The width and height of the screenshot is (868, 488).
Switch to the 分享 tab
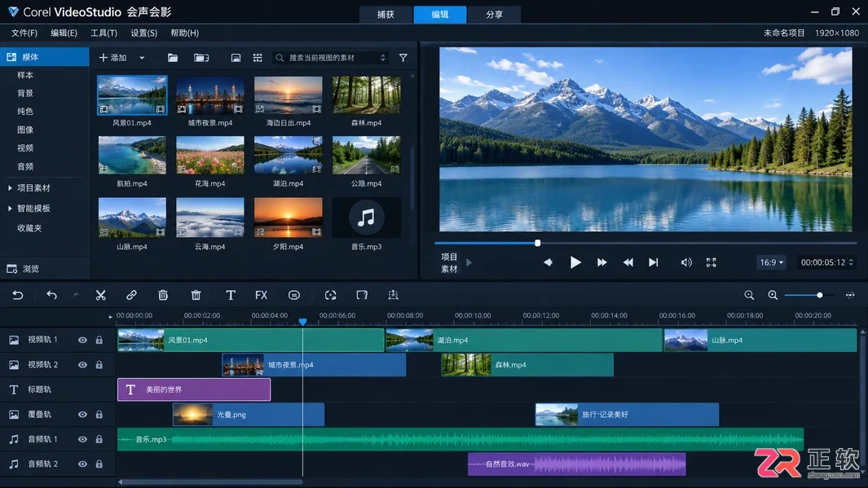494,15
